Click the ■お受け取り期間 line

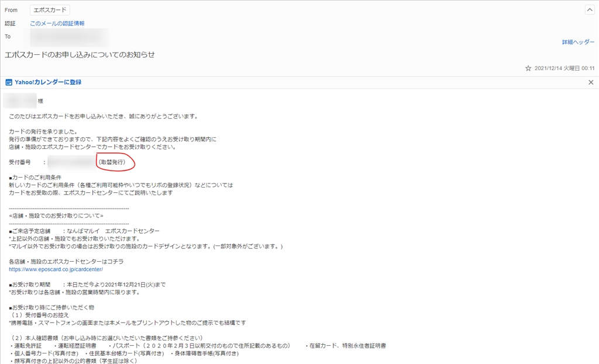[87, 285]
